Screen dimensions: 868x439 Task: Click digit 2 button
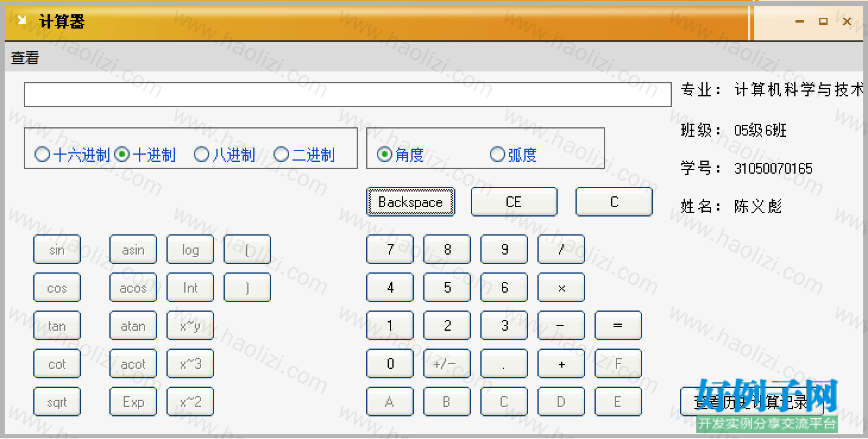click(x=447, y=325)
